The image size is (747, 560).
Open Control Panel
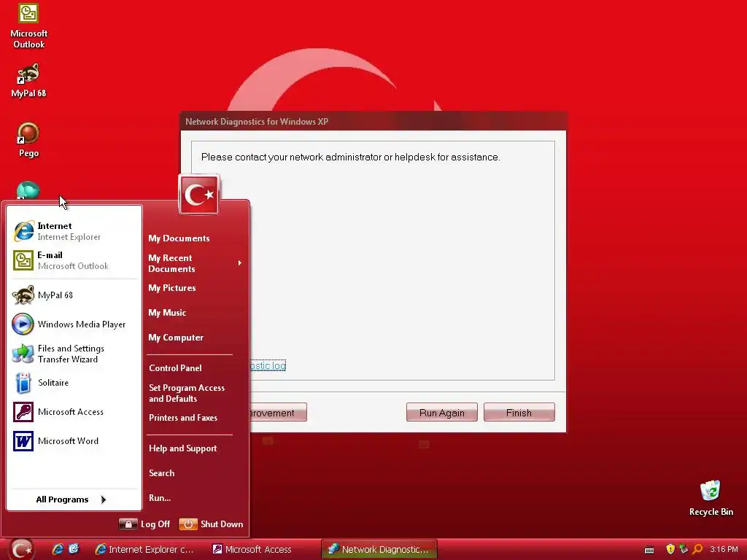pos(175,368)
